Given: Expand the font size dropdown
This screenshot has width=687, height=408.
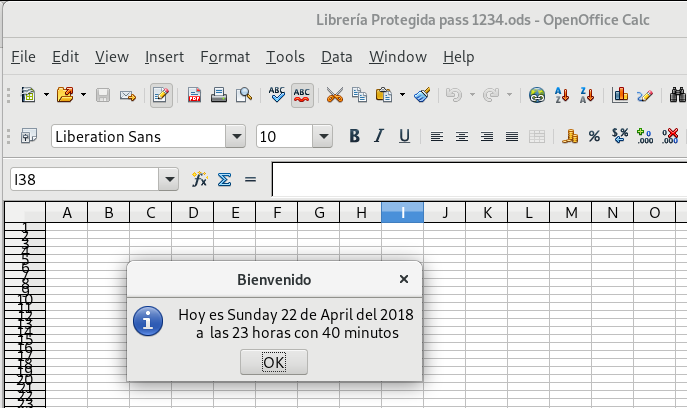Looking at the screenshot, I should click(322, 136).
